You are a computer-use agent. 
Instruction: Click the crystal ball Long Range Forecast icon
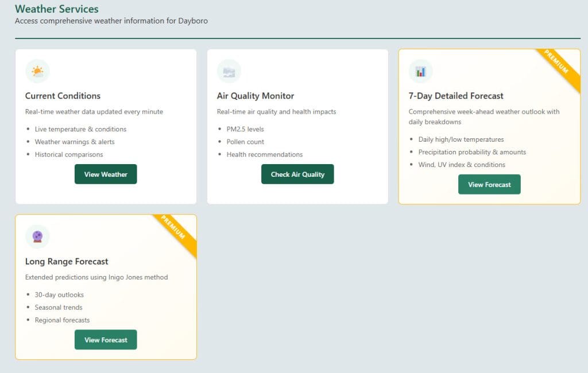coord(37,236)
